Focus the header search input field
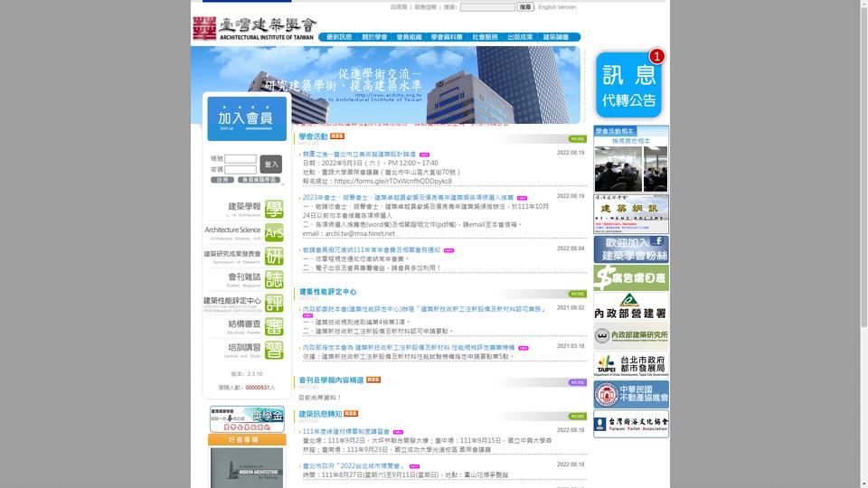The image size is (868, 488). [x=487, y=7]
